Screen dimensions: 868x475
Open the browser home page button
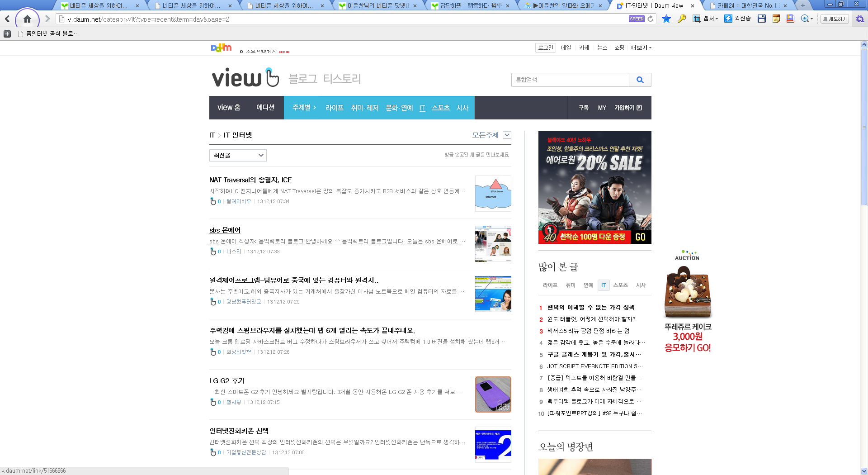click(27, 19)
